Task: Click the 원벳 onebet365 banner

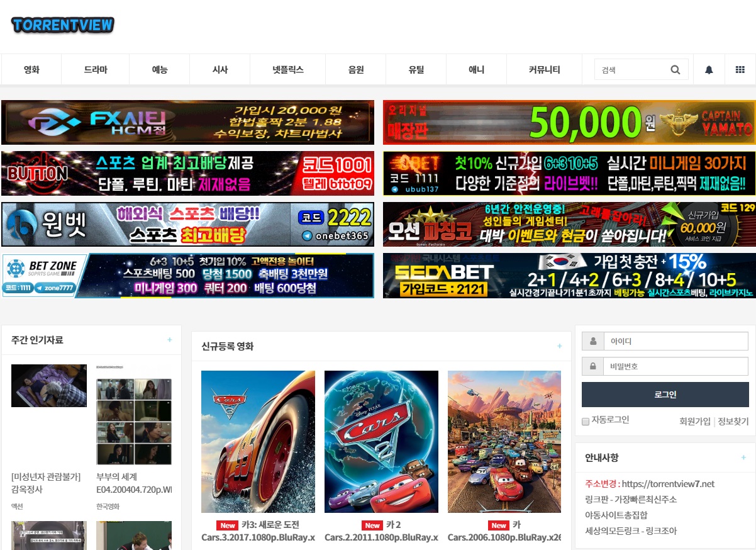Action: point(187,224)
